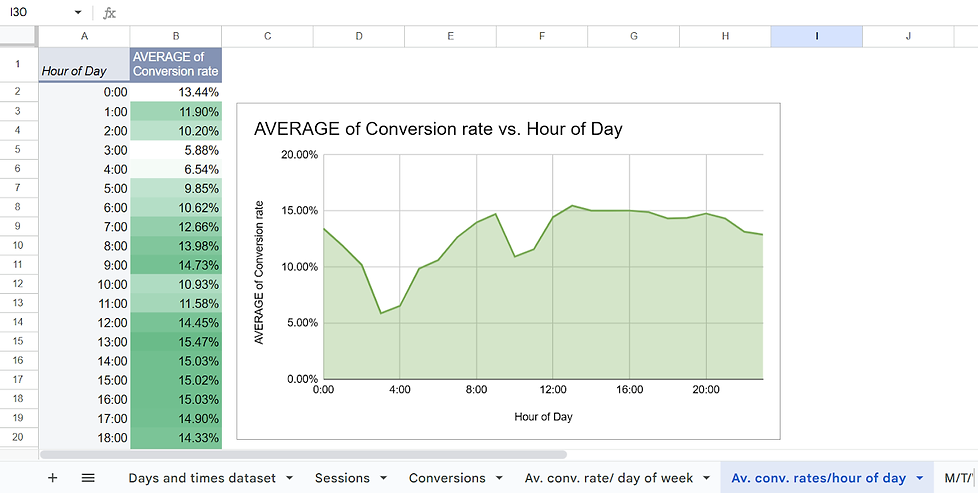Viewport: 978px width, 493px height.
Task: Open the all sheets list icon
Action: [x=88, y=478]
